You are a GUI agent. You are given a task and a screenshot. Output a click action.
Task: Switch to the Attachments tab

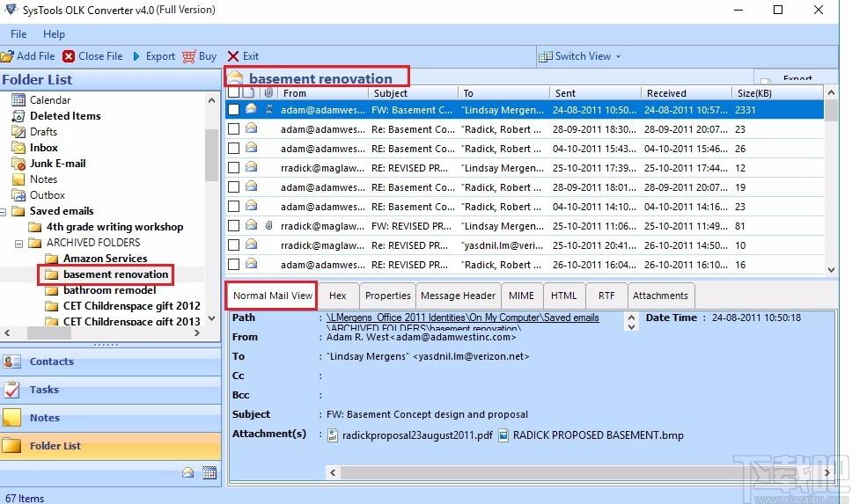660,296
